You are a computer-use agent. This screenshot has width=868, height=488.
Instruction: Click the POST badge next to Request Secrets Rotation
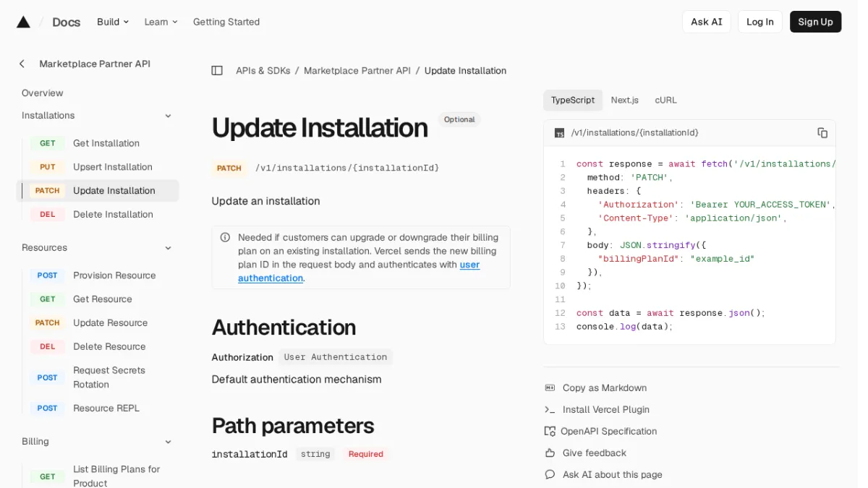point(48,377)
